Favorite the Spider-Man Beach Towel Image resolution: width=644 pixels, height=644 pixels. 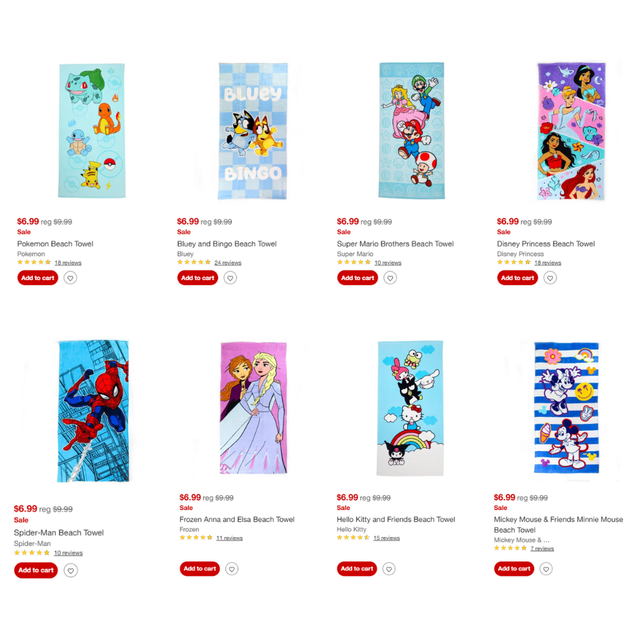[x=71, y=571]
